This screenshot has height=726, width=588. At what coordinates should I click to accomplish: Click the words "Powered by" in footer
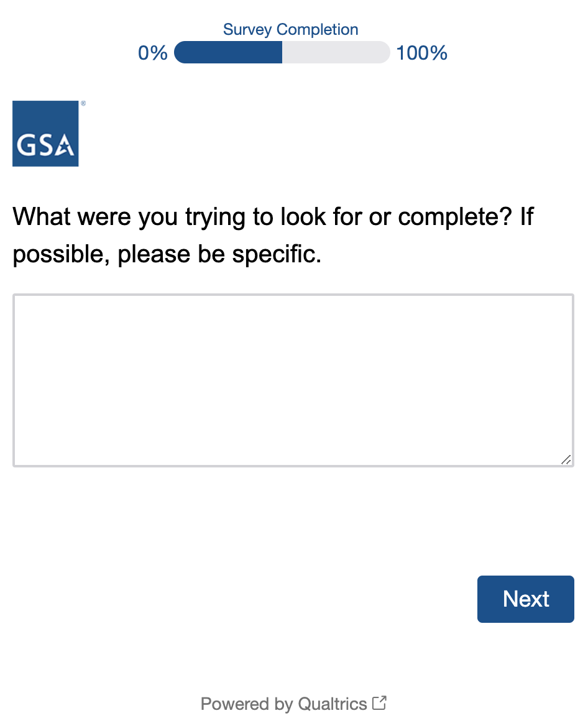point(247,704)
